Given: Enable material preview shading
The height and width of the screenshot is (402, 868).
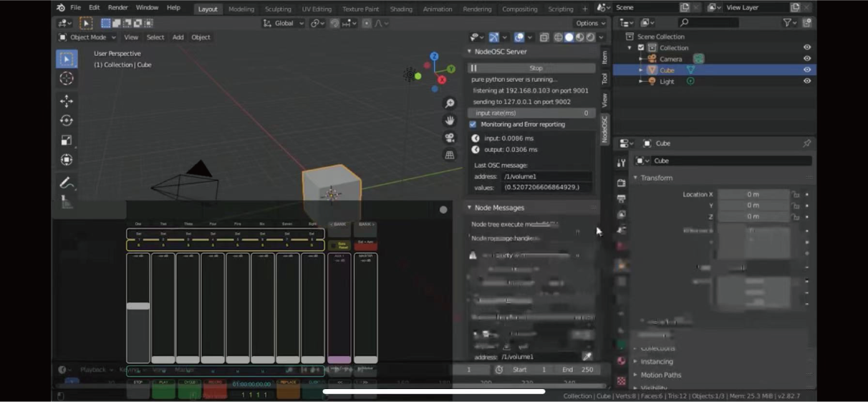Looking at the screenshot, I should click(x=579, y=37).
